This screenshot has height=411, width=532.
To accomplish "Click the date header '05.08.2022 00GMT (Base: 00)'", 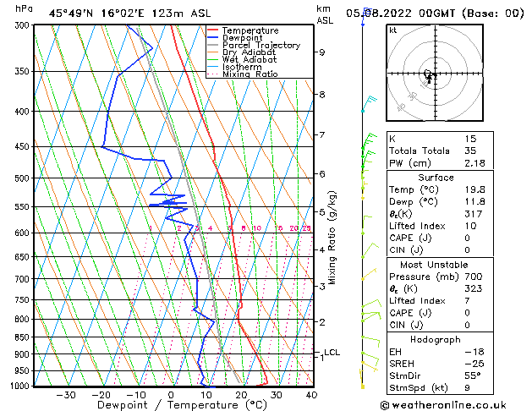I will click(x=435, y=14).
